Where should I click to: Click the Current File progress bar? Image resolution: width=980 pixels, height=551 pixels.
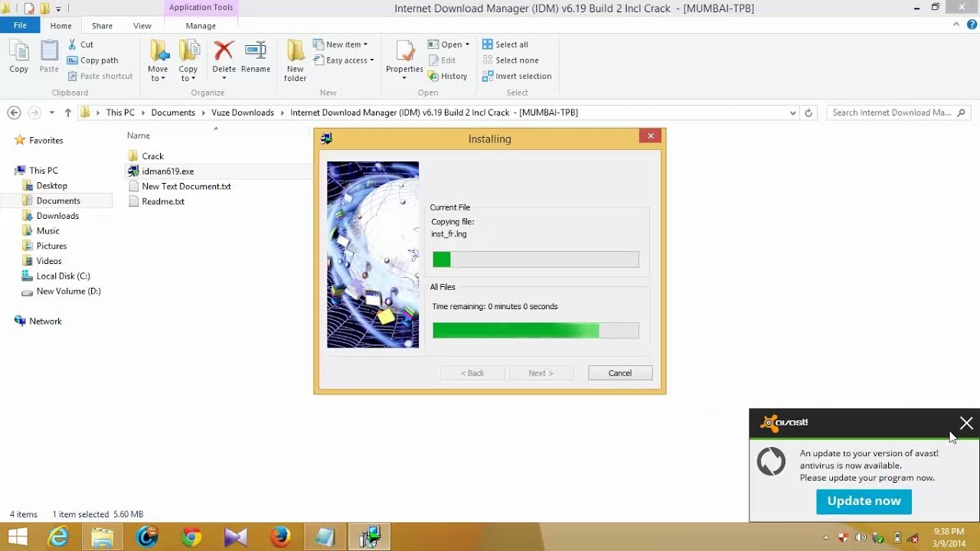[x=536, y=260]
